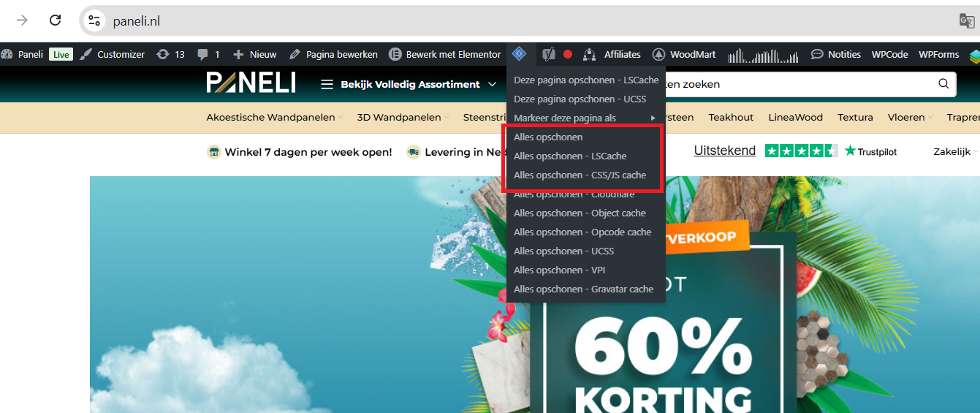Expand Markeer deze pagina als submenu
980x413 pixels.
586,118
